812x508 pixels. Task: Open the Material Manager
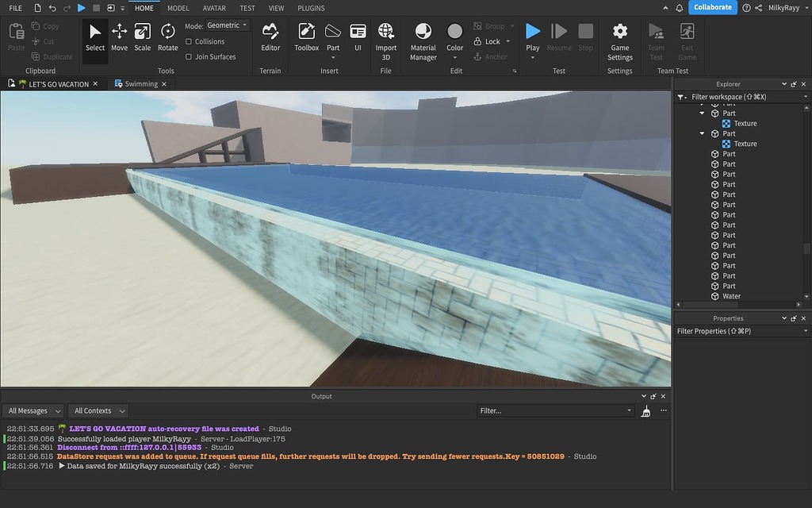click(423, 40)
